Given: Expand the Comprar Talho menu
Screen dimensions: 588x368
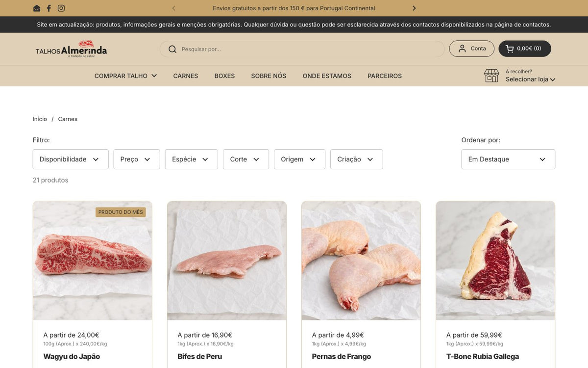Looking at the screenshot, I should (x=125, y=76).
